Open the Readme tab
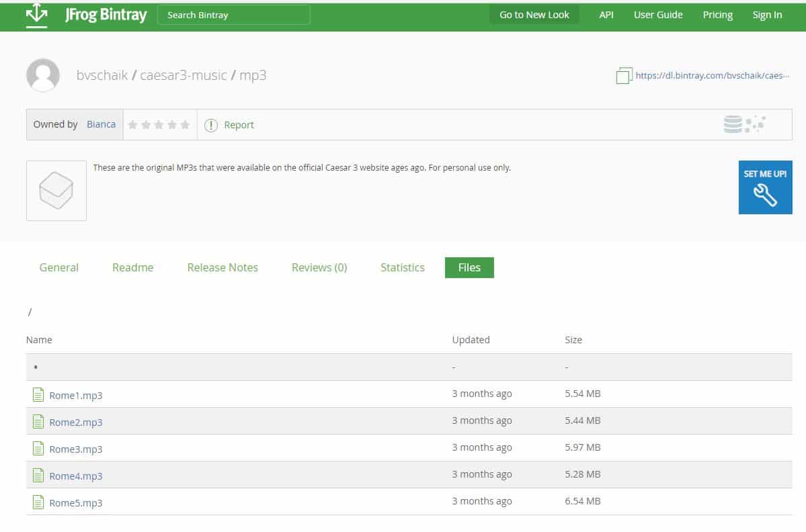 coord(132,267)
